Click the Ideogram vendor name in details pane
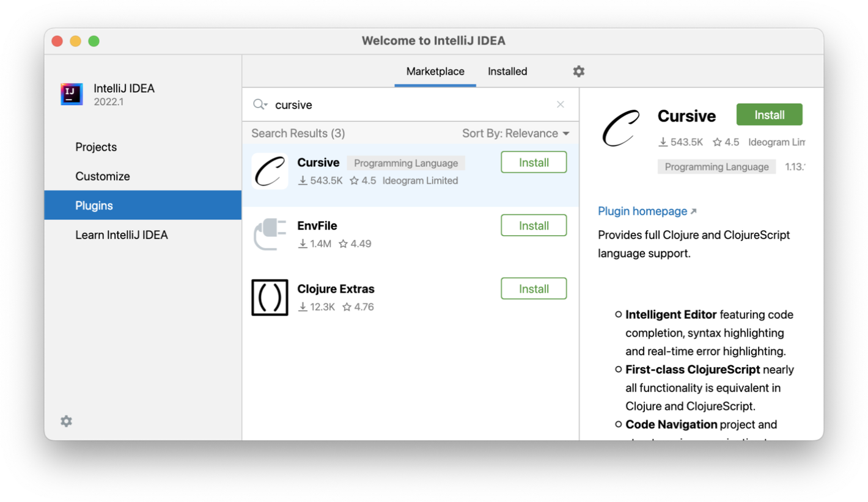 777,142
